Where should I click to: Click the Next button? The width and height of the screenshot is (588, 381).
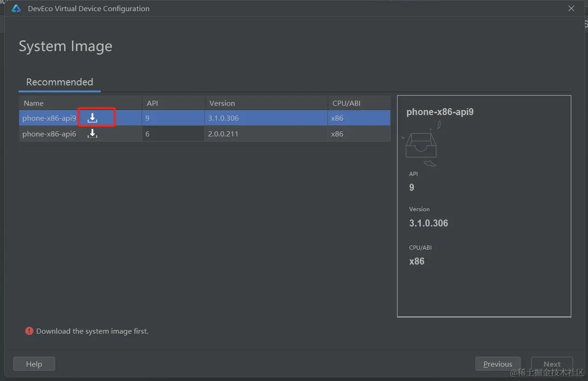[x=552, y=364]
